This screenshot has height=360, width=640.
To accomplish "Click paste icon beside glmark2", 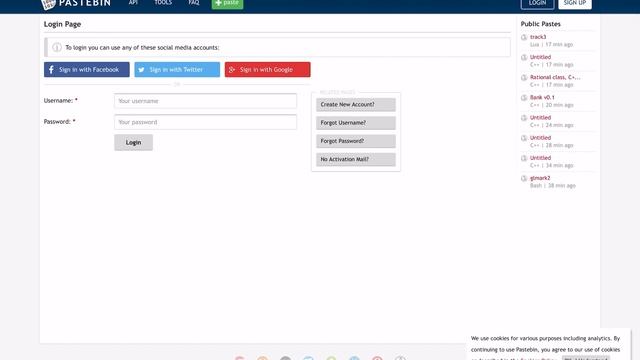I will point(524,178).
